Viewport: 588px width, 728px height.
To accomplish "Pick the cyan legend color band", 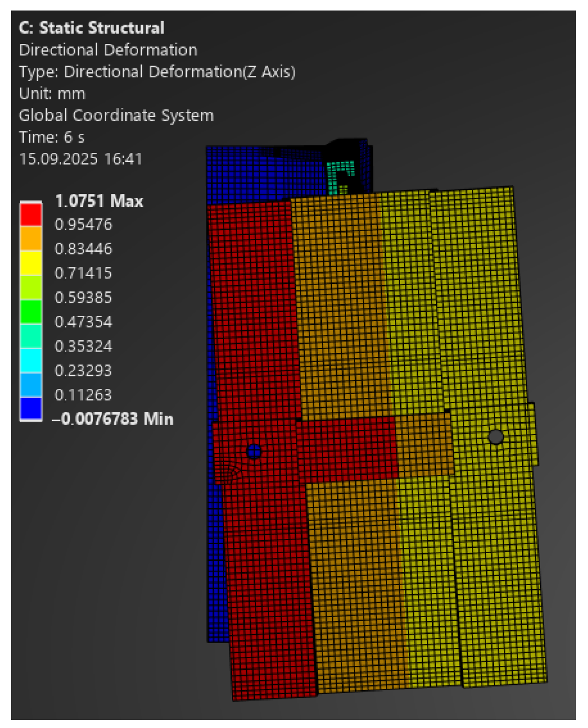I will pos(31,360).
